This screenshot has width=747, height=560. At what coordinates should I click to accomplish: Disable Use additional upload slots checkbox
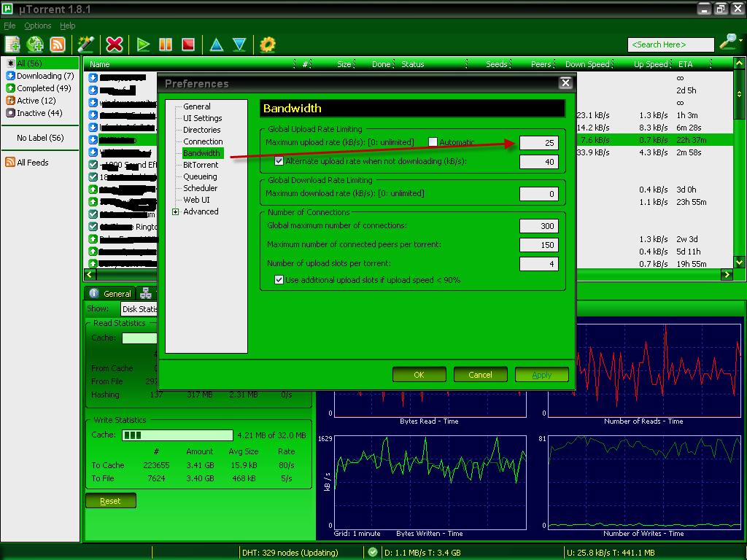(x=279, y=280)
